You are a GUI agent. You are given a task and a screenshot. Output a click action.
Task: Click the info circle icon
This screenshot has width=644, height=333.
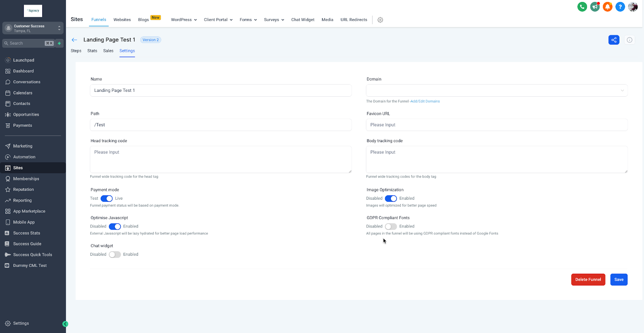630,40
